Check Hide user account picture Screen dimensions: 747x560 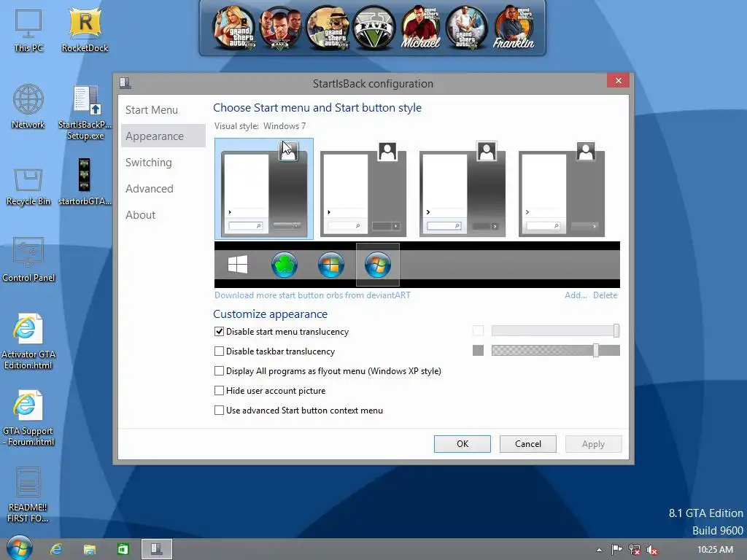219,391
